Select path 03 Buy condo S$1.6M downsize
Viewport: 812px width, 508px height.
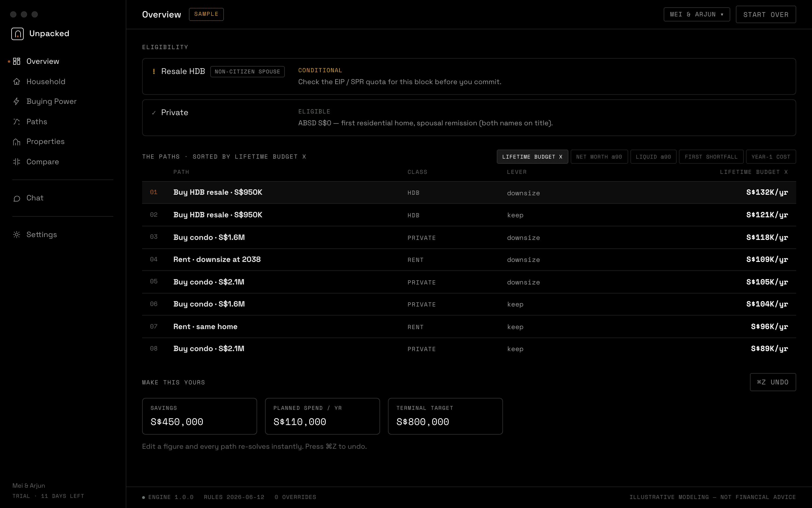click(469, 237)
